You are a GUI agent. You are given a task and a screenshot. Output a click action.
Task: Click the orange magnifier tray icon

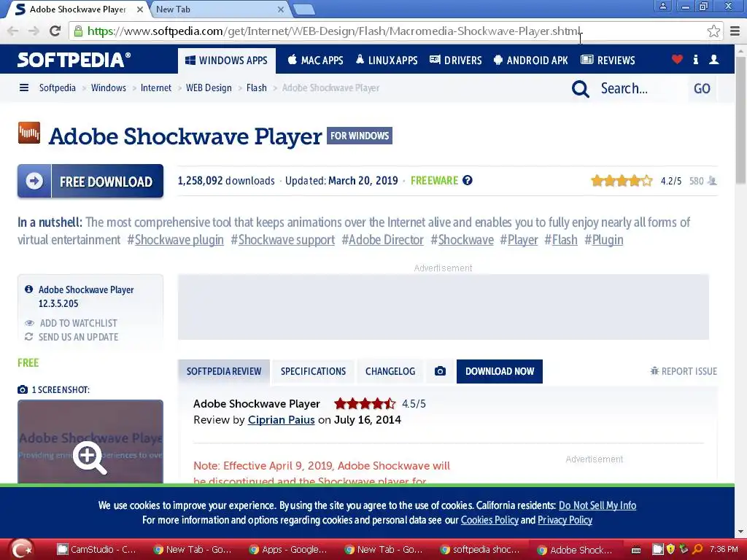coord(697,549)
